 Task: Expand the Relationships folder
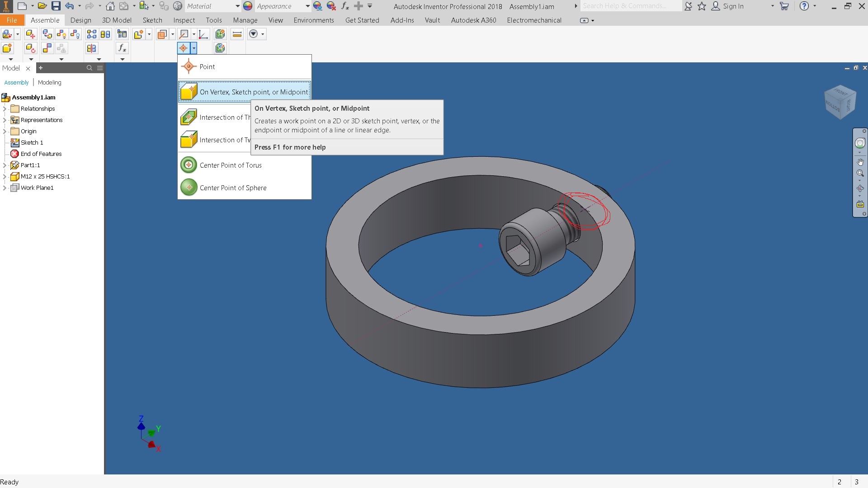[x=5, y=108]
